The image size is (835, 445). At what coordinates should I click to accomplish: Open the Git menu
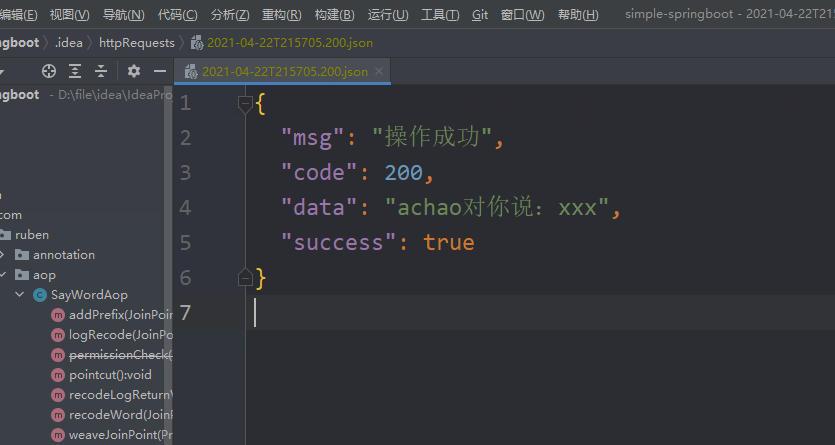(x=480, y=15)
